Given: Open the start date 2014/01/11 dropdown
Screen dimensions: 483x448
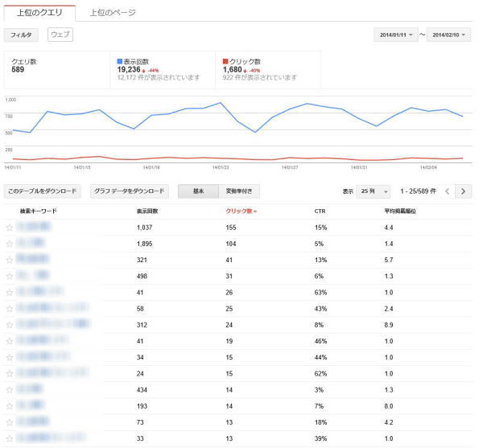Looking at the screenshot, I should click(398, 35).
